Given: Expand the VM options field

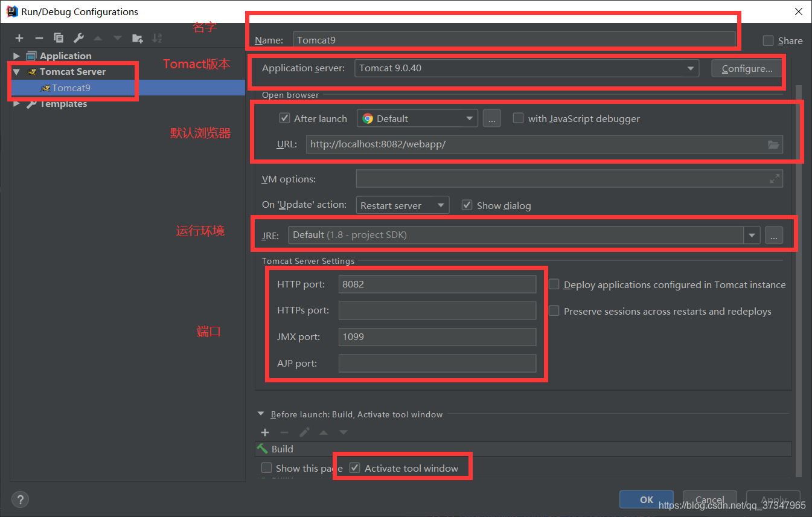Looking at the screenshot, I should click(x=775, y=179).
